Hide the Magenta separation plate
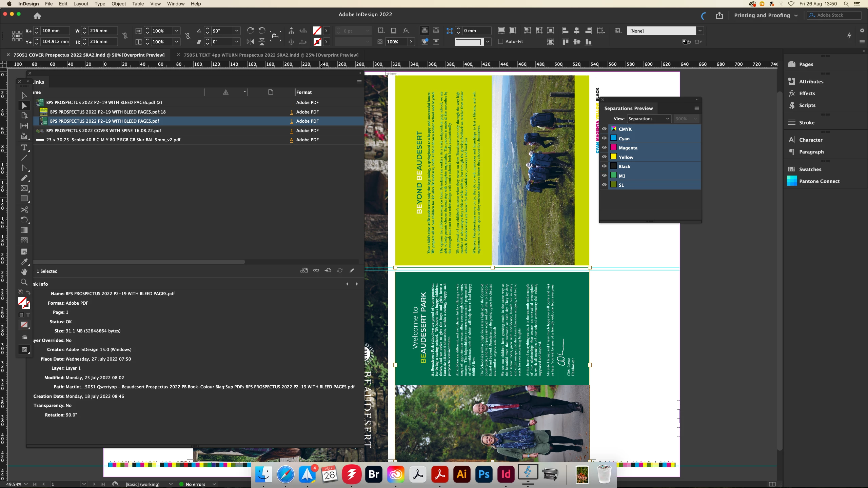Viewport: 868px width, 488px height. [604, 148]
